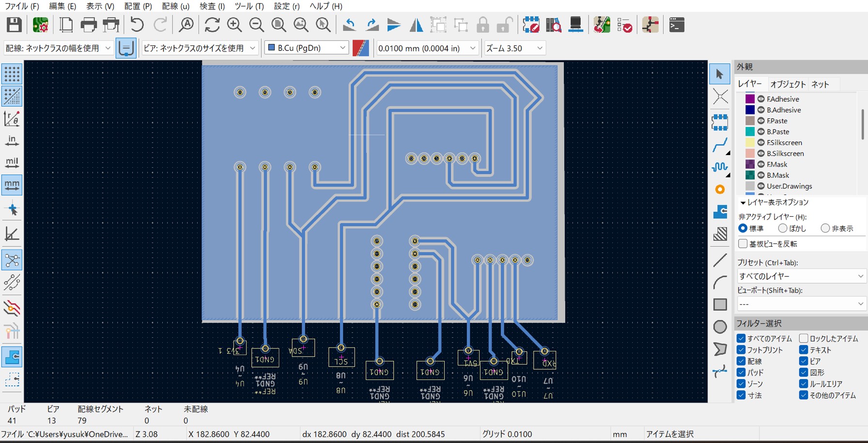Viewport: 868px width, 443px height.
Task: Switch units to millimeters
Action: point(12,185)
